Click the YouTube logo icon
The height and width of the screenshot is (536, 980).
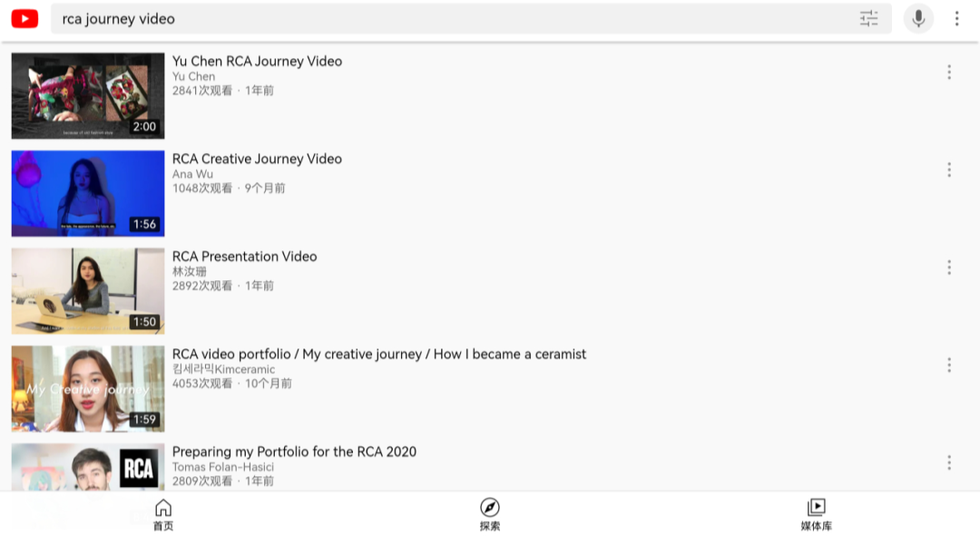[x=24, y=19]
